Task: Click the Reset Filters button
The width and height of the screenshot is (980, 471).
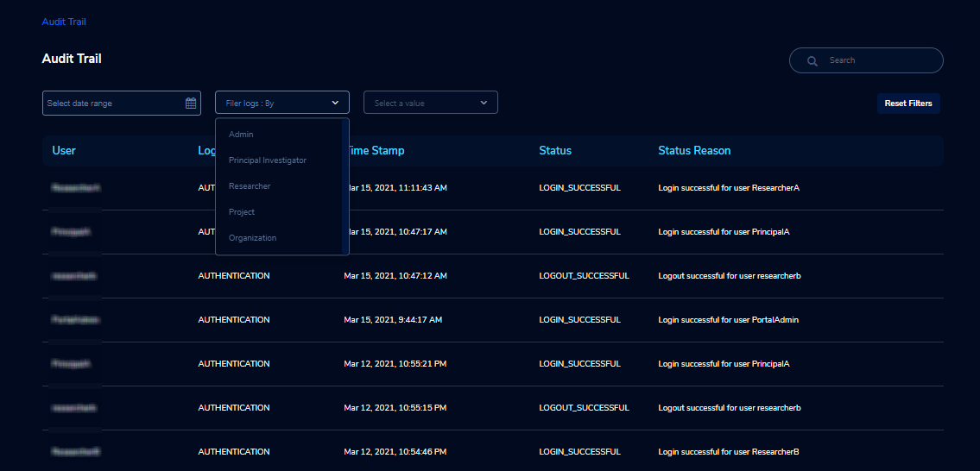Action: coord(908,103)
